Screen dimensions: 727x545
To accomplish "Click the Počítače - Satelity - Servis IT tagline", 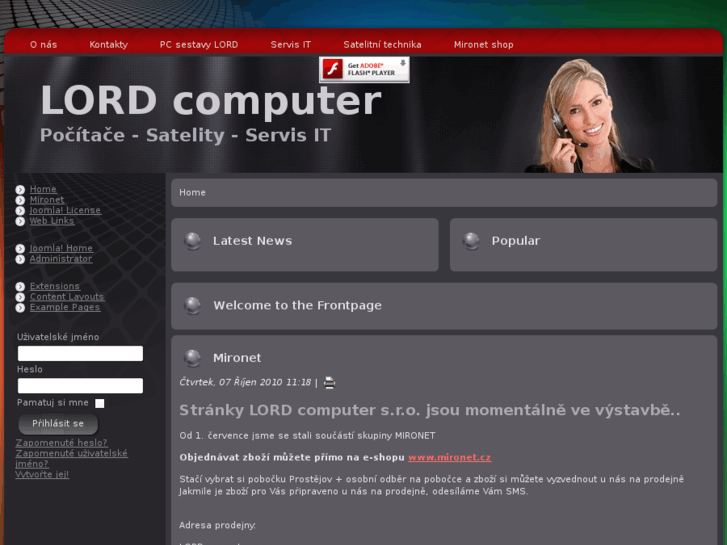I will [185, 135].
